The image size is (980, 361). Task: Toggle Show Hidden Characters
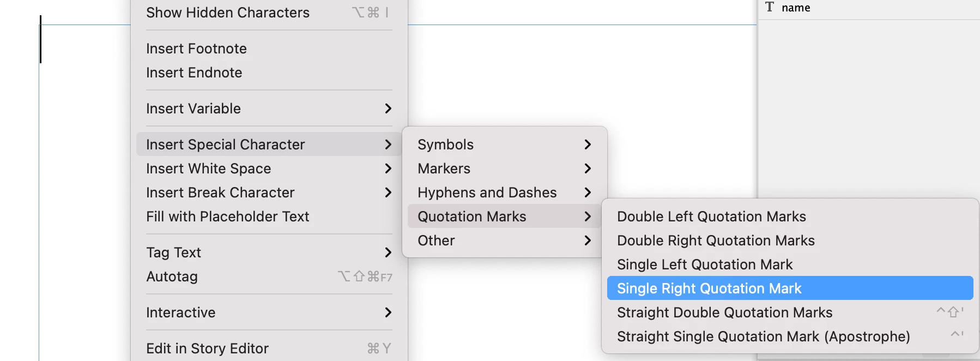pyautogui.click(x=227, y=13)
